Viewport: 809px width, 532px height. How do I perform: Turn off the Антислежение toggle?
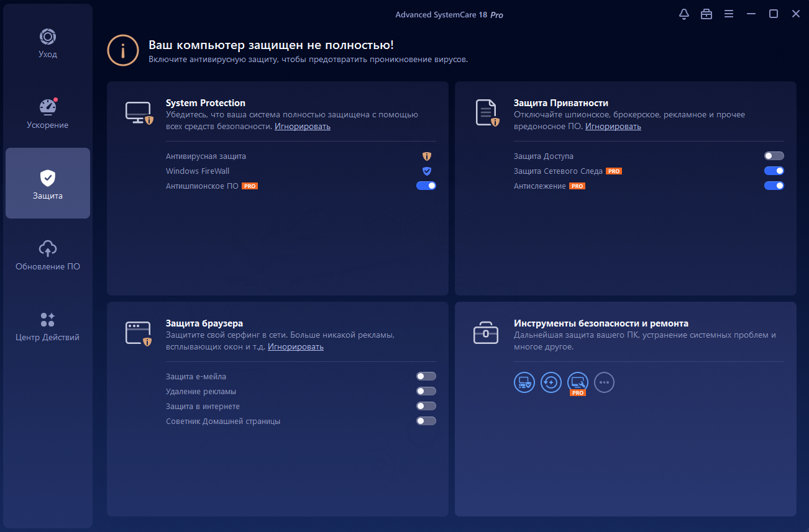pyautogui.click(x=774, y=186)
